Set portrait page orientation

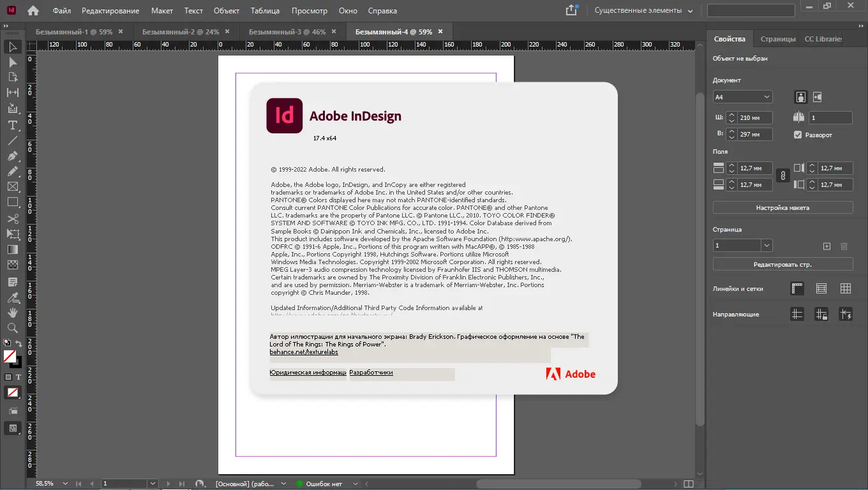pyautogui.click(x=800, y=97)
